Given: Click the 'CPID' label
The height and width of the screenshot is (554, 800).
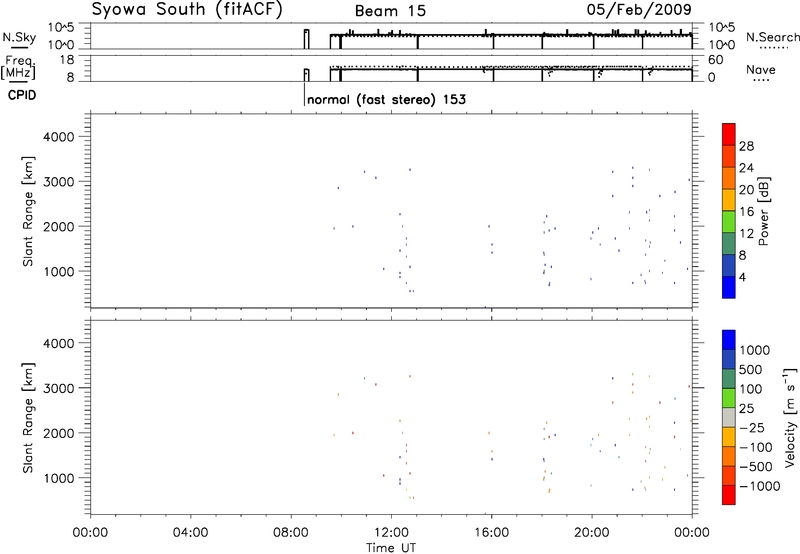Looking at the screenshot, I should click(22, 95).
